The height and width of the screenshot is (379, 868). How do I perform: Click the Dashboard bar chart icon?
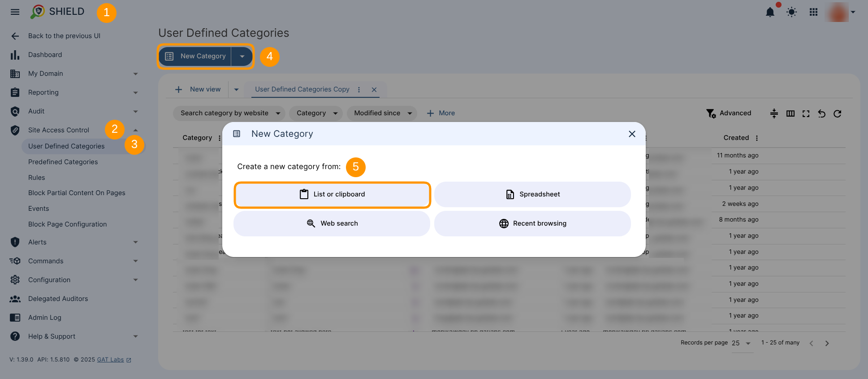tap(15, 55)
